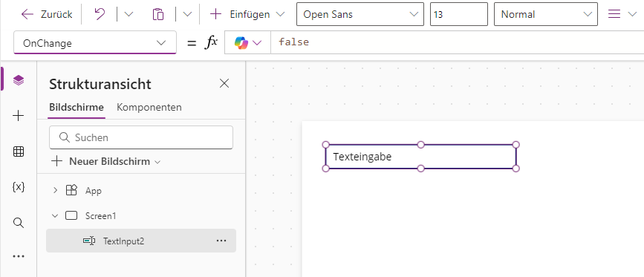Undo the last action
This screenshot has height=277, width=644.
point(100,14)
